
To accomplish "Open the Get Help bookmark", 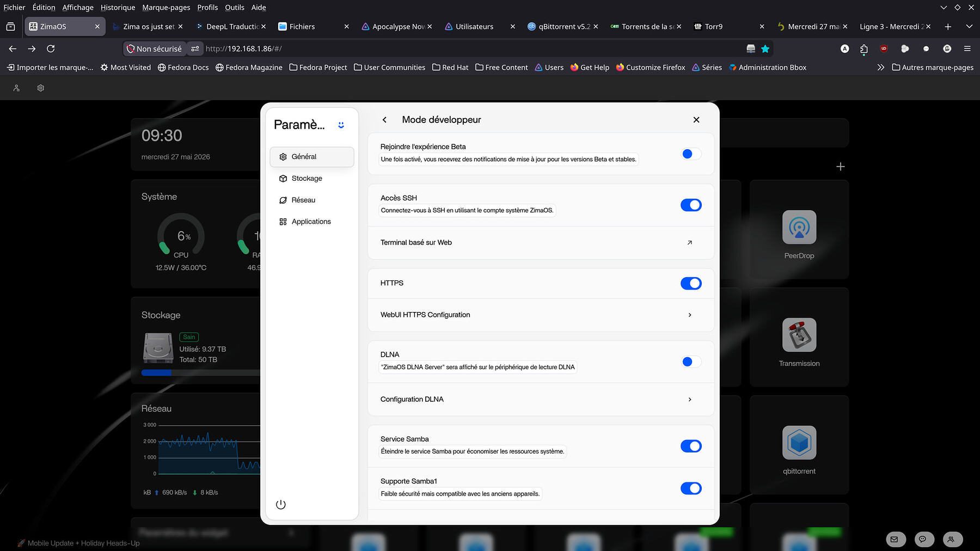I will tap(590, 68).
